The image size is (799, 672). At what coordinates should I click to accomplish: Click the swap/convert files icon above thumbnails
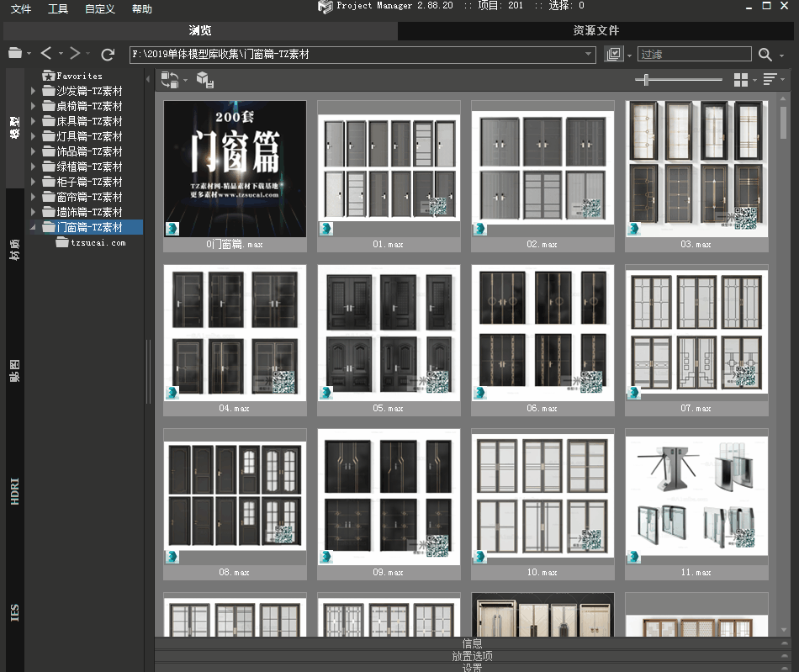coord(170,80)
